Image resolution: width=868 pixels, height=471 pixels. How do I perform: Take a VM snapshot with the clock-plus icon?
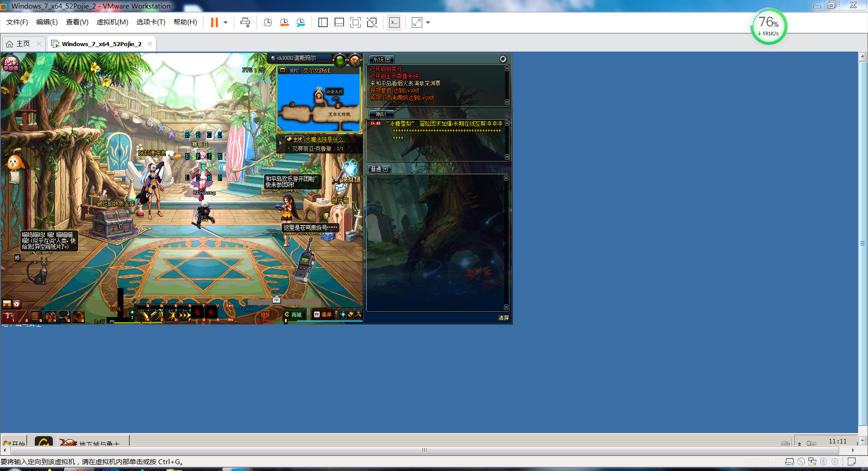pyautogui.click(x=268, y=23)
